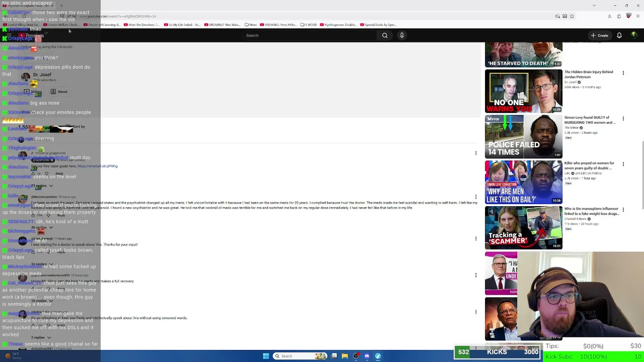Click the YouTube search input field

[309, 35]
